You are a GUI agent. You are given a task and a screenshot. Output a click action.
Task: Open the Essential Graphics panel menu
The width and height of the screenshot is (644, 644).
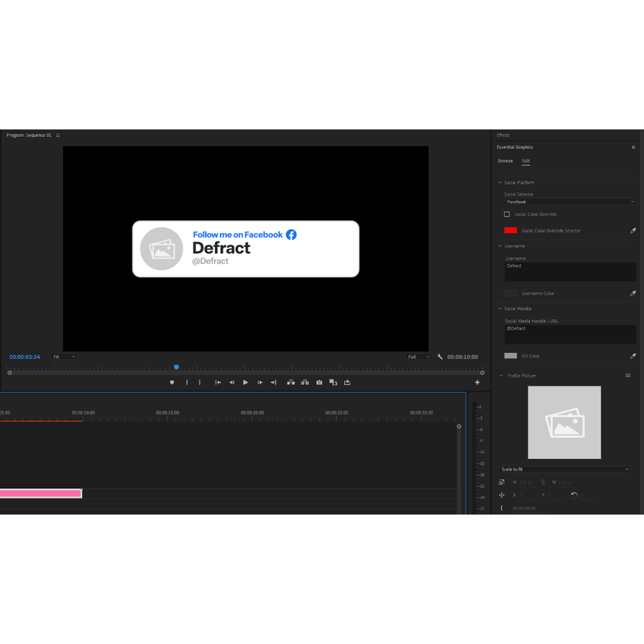(633, 147)
